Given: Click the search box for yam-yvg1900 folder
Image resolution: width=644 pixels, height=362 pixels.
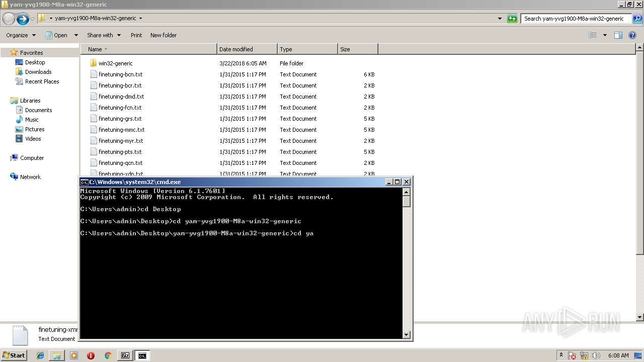Looking at the screenshot, I should (577, 19).
